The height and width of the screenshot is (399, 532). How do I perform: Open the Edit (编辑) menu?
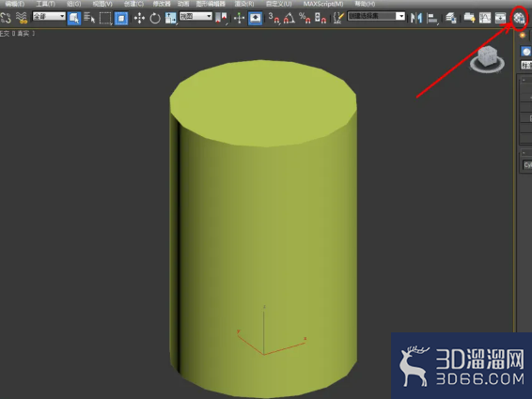coord(15,4)
